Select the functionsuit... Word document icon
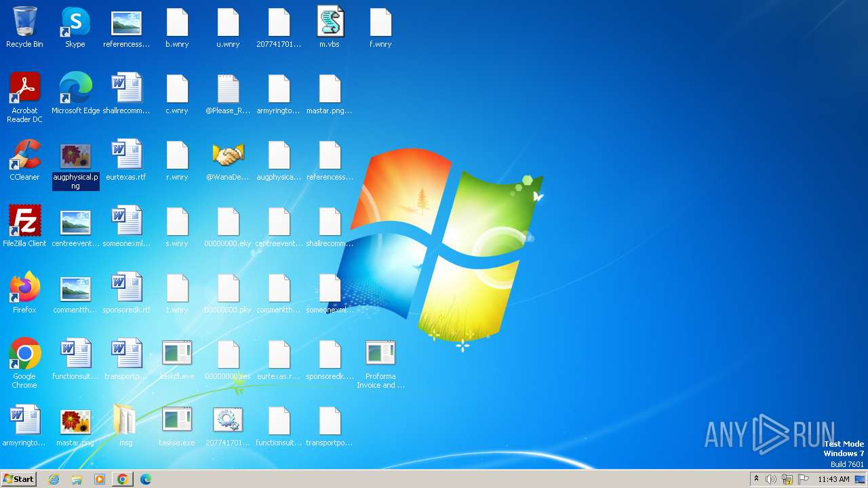This screenshot has width=868, height=488. click(x=75, y=360)
